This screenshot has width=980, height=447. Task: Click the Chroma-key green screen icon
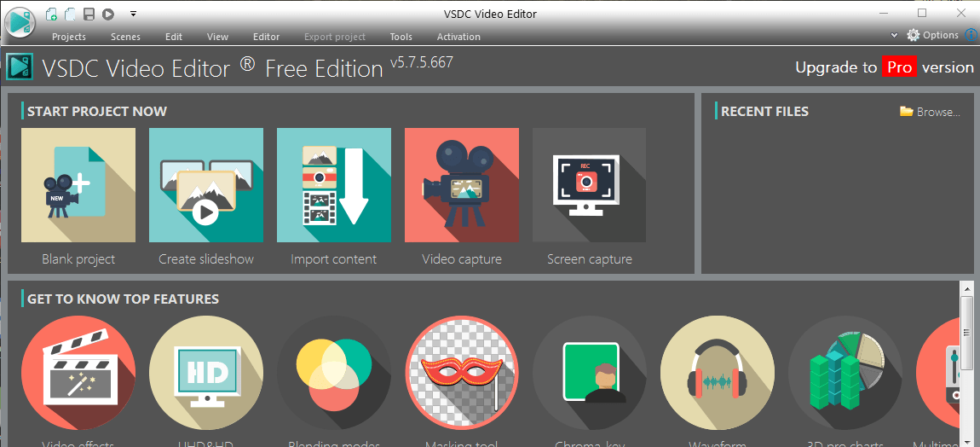590,373
